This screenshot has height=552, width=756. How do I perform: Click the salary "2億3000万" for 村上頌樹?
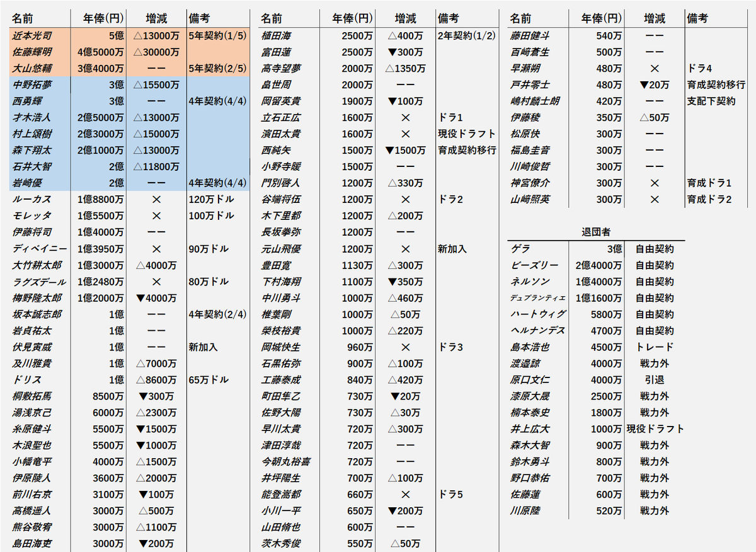point(100,134)
